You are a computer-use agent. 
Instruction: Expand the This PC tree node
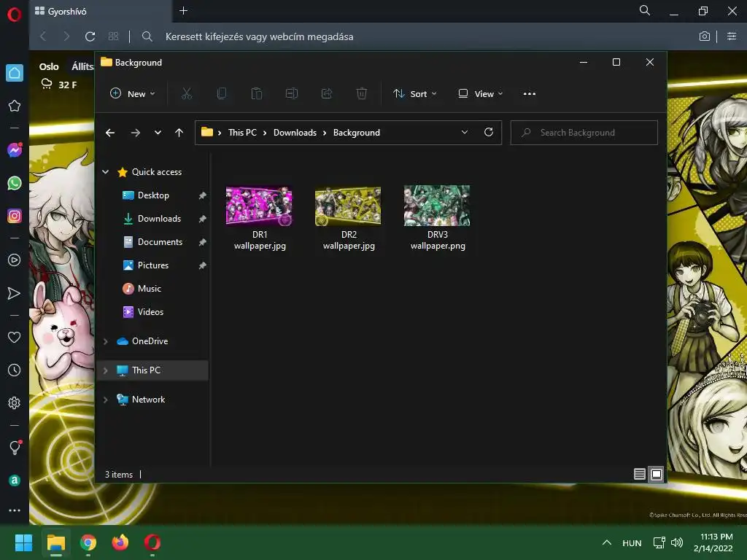[x=106, y=370]
